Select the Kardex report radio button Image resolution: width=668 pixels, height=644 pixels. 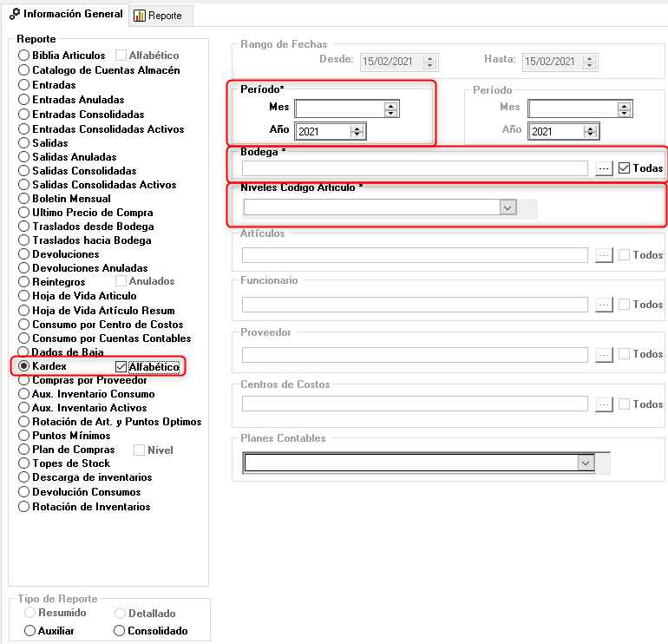coord(23,367)
